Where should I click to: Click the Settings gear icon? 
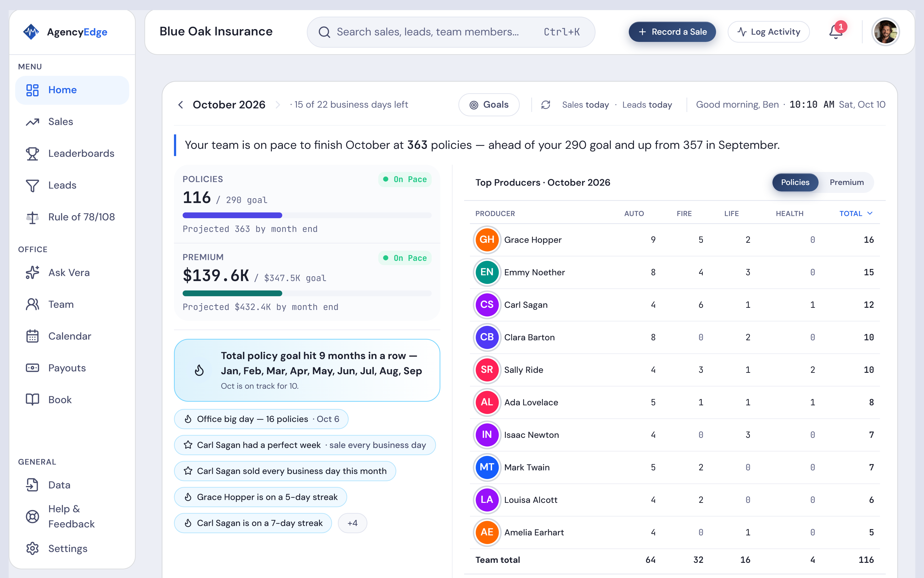pos(32,548)
